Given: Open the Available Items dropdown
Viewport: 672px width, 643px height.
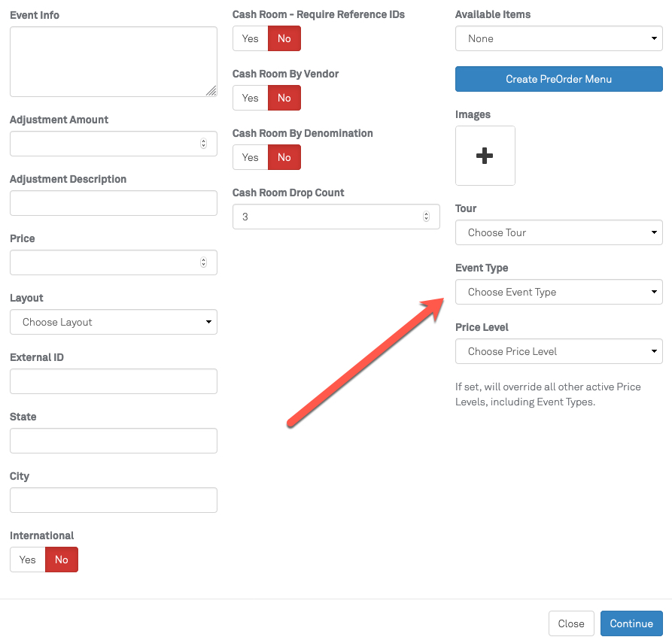Looking at the screenshot, I should 558,38.
